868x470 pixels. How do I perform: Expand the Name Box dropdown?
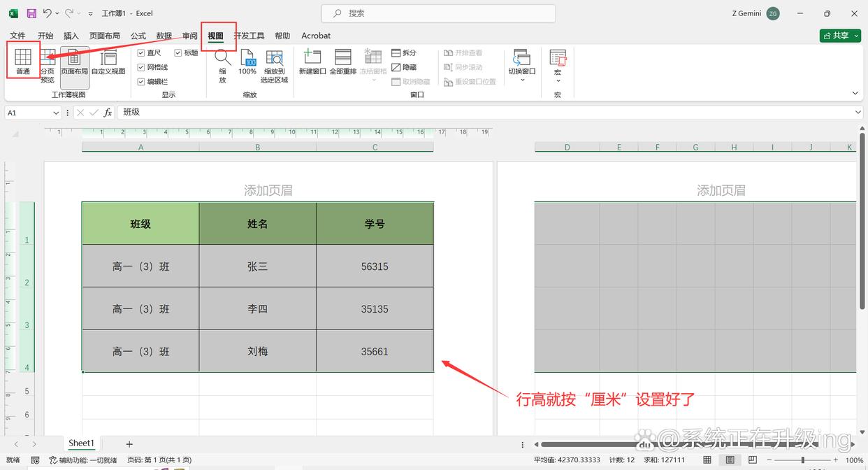[56, 113]
